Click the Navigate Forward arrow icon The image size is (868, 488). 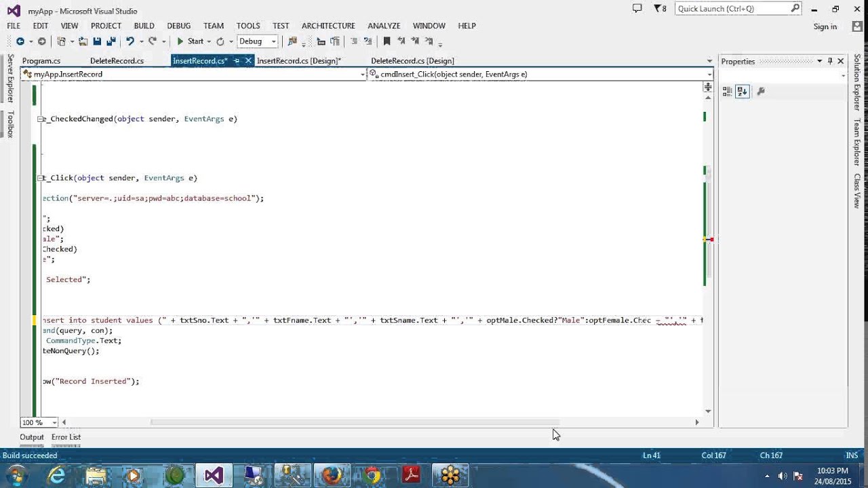tap(42, 41)
